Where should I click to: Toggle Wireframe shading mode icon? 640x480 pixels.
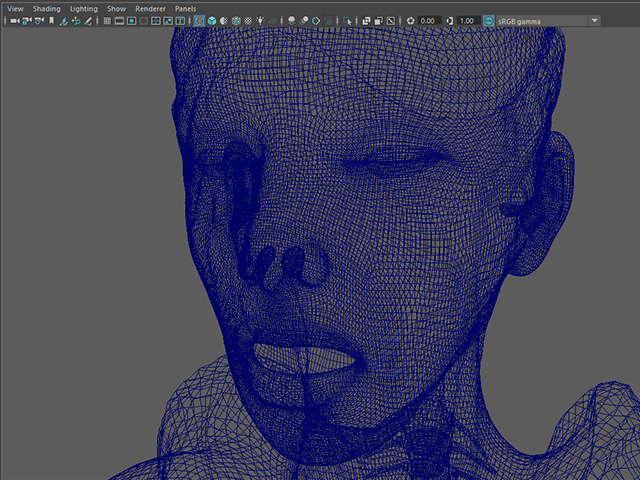pos(199,21)
